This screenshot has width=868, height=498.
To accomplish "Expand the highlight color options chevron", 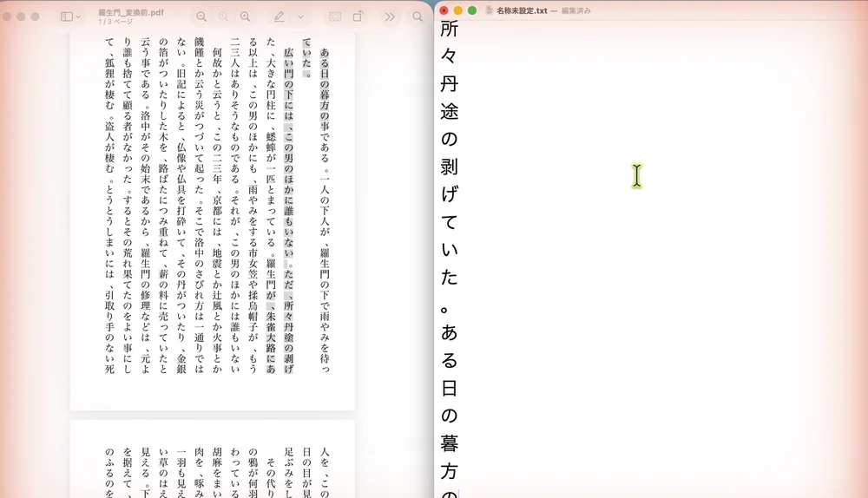I will click(300, 16).
